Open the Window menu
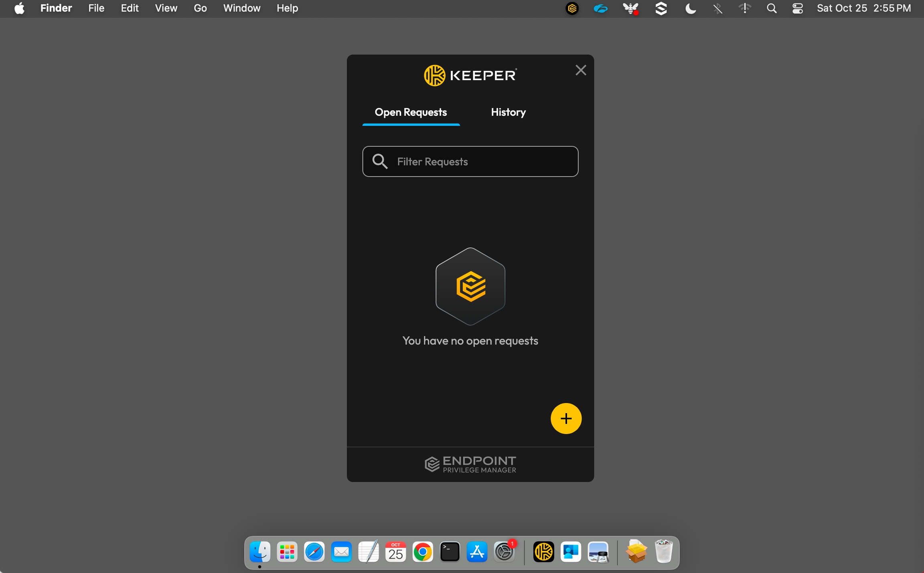The width and height of the screenshot is (924, 573). coord(242,8)
